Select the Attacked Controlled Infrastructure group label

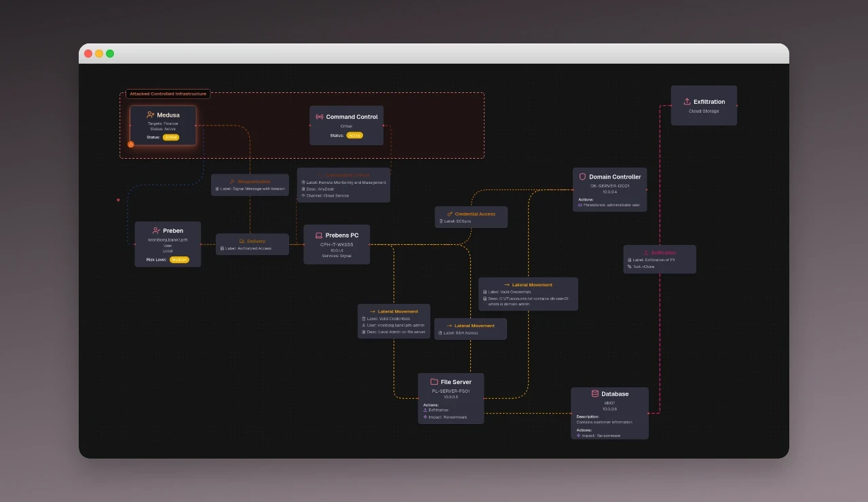click(x=168, y=94)
